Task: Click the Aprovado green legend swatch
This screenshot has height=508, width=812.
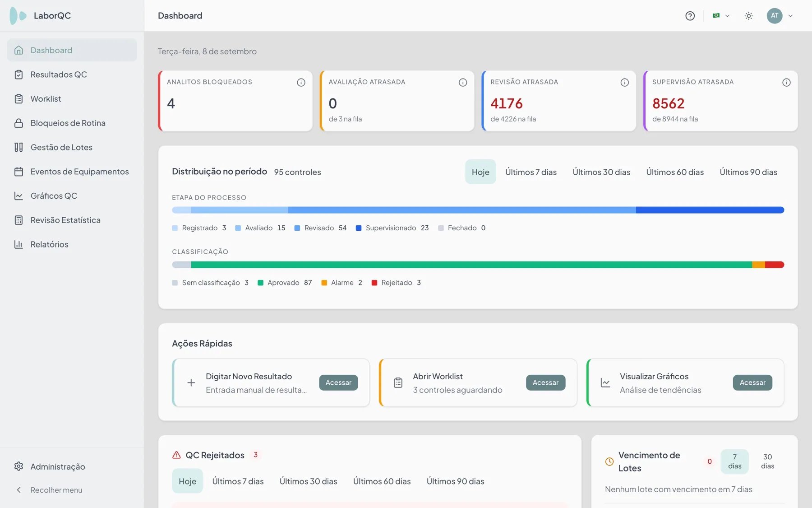Action: [x=260, y=283]
